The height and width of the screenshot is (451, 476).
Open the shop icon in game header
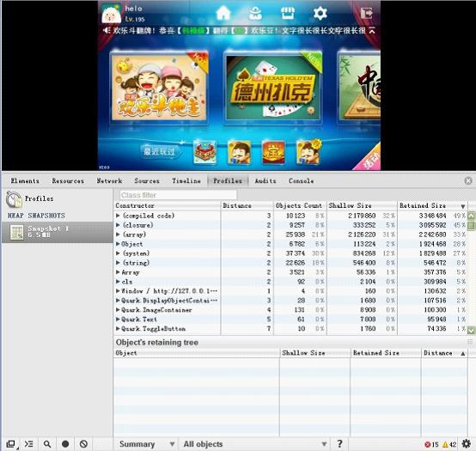[x=288, y=13]
